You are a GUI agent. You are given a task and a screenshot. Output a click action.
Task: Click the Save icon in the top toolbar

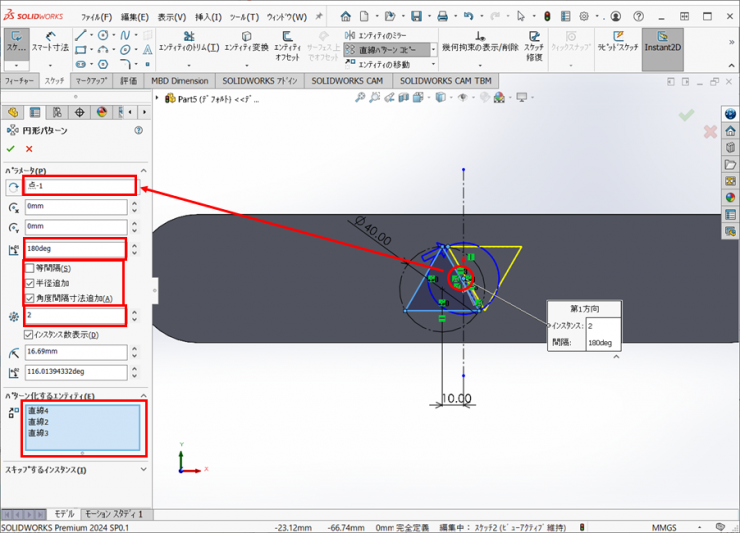click(415, 17)
